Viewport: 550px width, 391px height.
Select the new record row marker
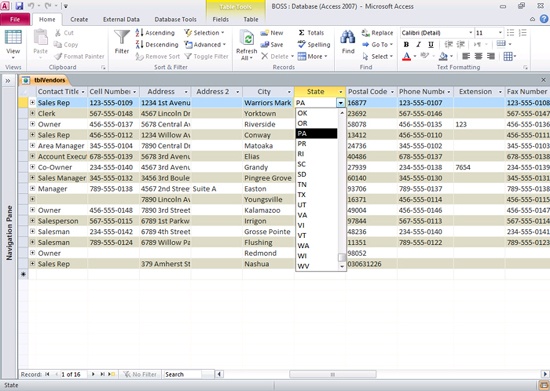[23, 274]
